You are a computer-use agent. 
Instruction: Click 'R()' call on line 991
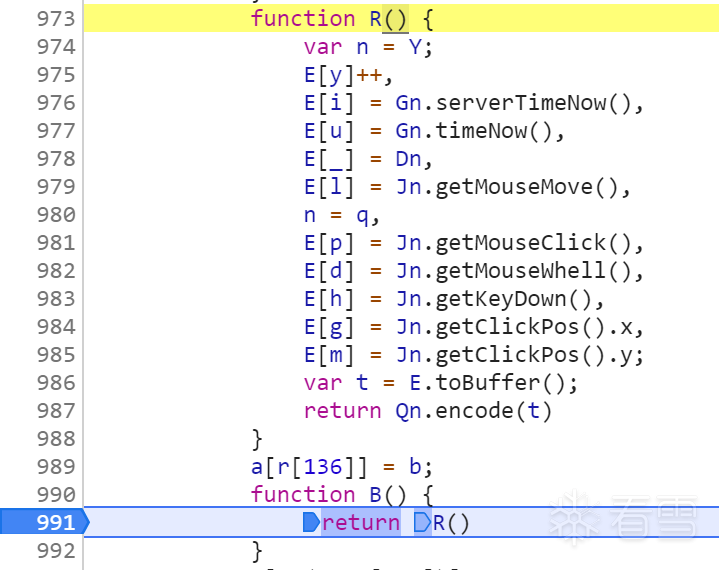(x=451, y=523)
